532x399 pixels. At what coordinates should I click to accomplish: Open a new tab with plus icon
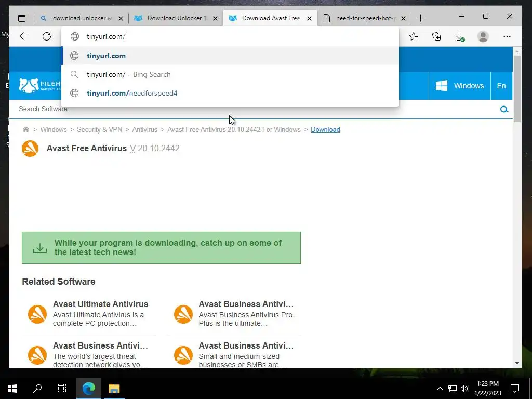pyautogui.click(x=420, y=18)
